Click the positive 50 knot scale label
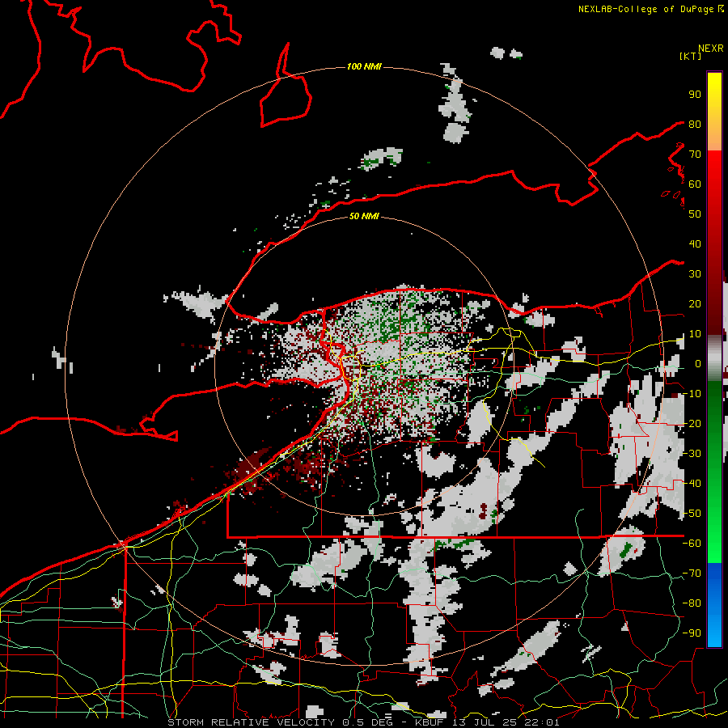 [695, 214]
